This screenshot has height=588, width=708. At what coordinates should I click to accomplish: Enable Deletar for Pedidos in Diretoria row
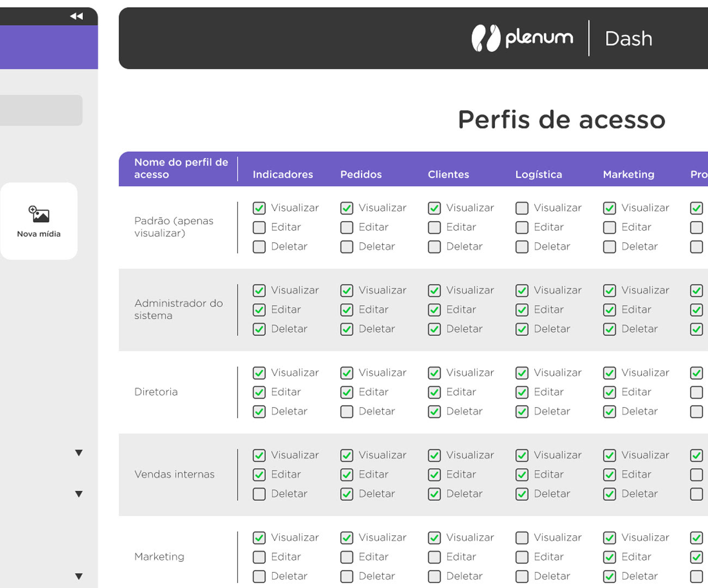(x=347, y=412)
